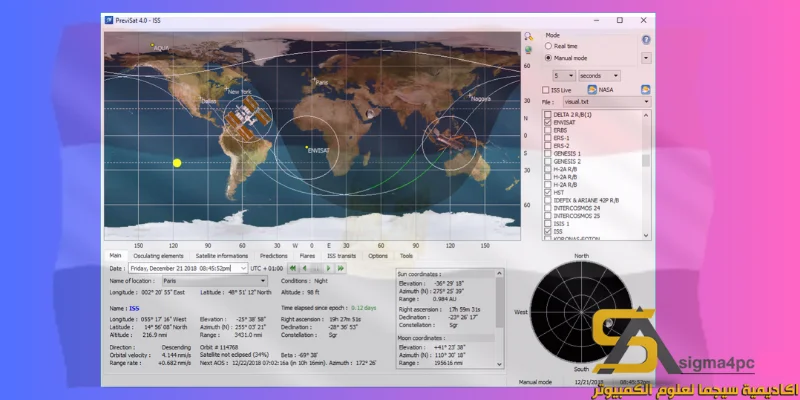Click the yellow Sun marker on the map

(x=177, y=163)
